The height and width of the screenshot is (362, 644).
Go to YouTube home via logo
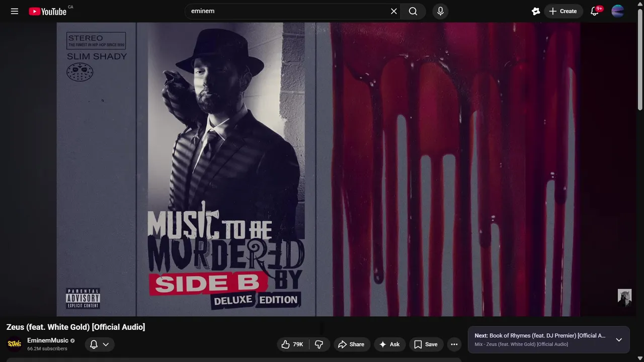[x=47, y=11]
